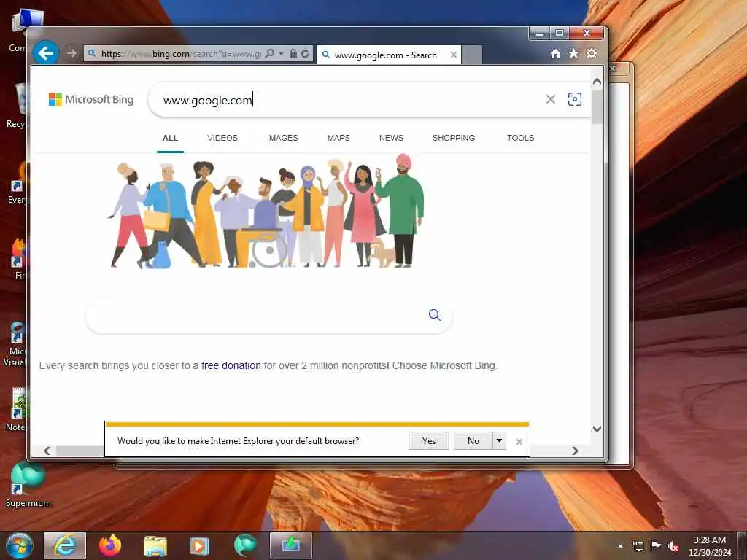747x560 pixels.
Task: Open a new blank tab
Action: coord(472,55)
